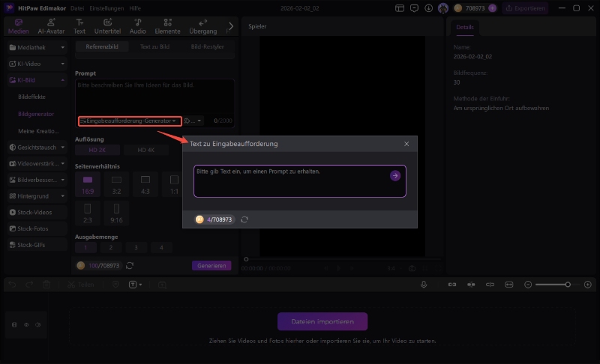600x364 pixels.
Task: Click the microphone voiceover icon in timeline toolbar
Action: tap(424, 285)
